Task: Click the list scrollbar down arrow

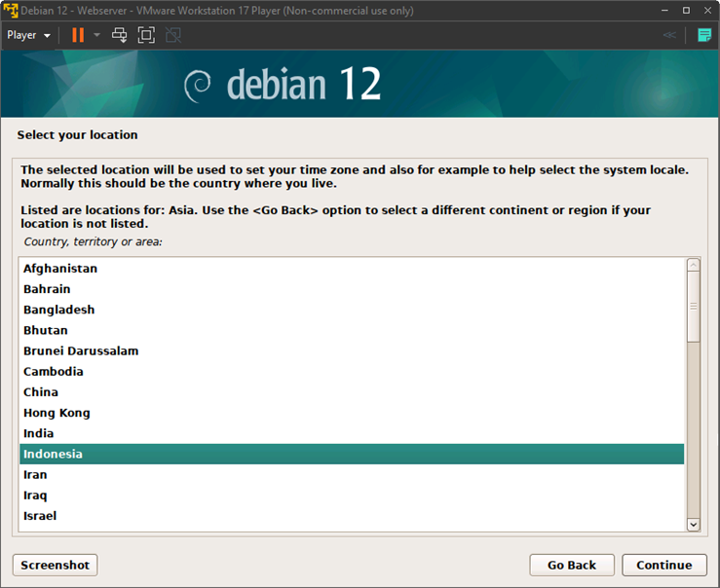Action: (694, 525)
